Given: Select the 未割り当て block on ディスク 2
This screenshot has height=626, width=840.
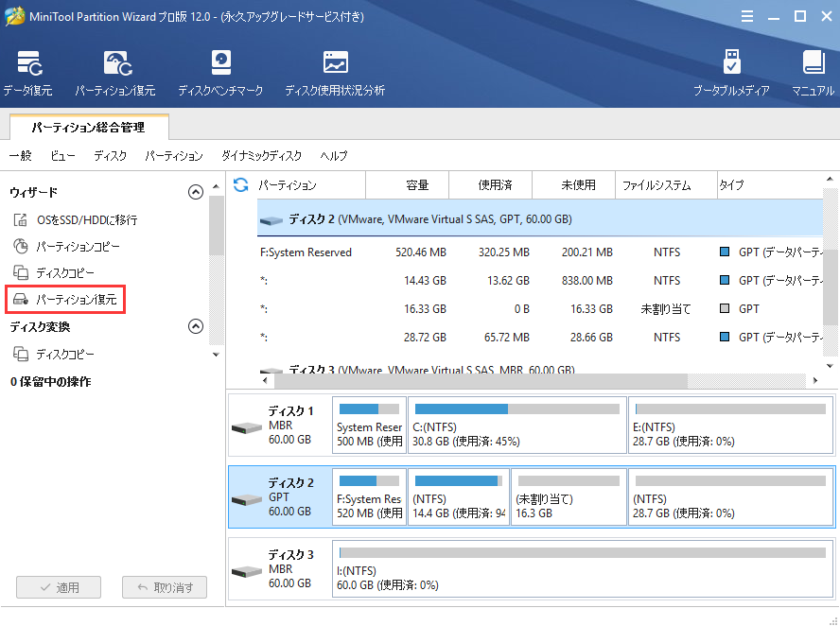Looking at the screenshot, I should point(568,499).
